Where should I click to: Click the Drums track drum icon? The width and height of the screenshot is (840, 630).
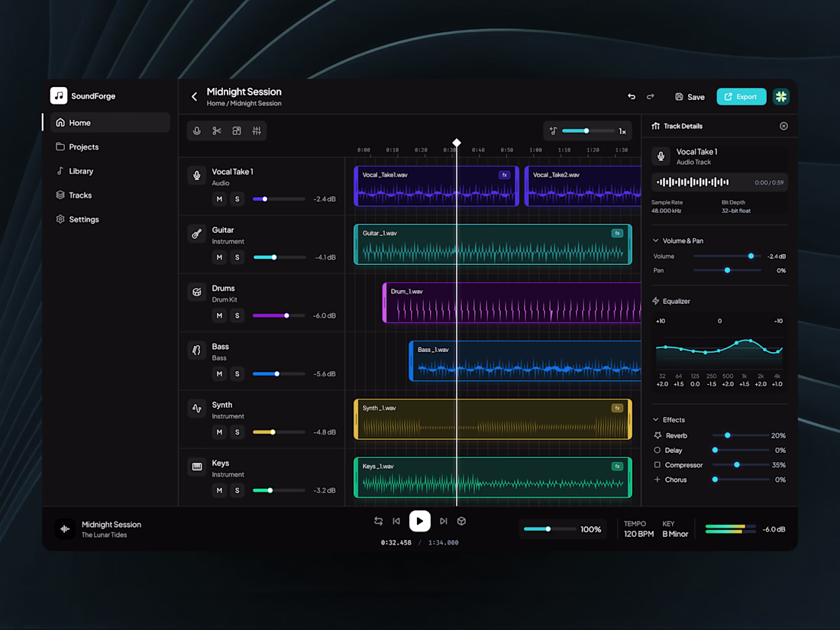click(x=196, y=292)
